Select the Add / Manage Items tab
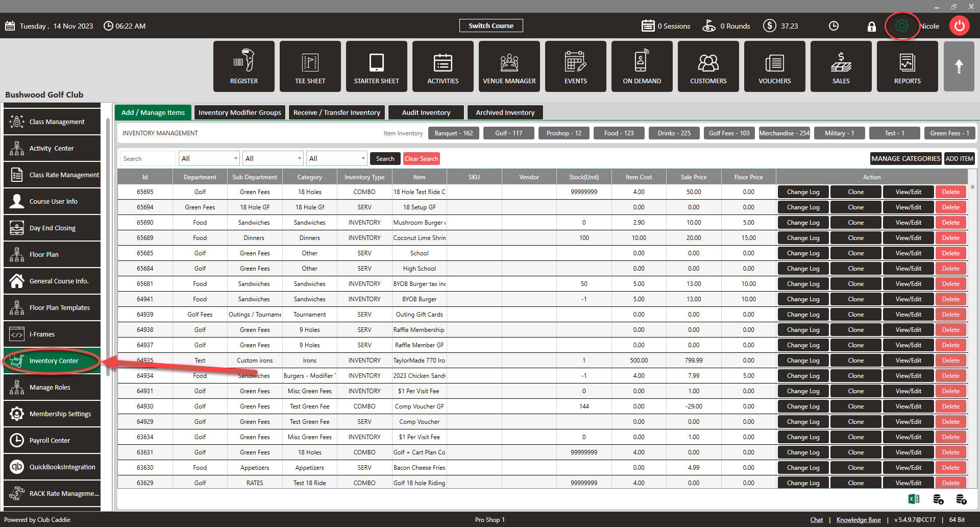The image size is (980, 527). pos(153,112)
